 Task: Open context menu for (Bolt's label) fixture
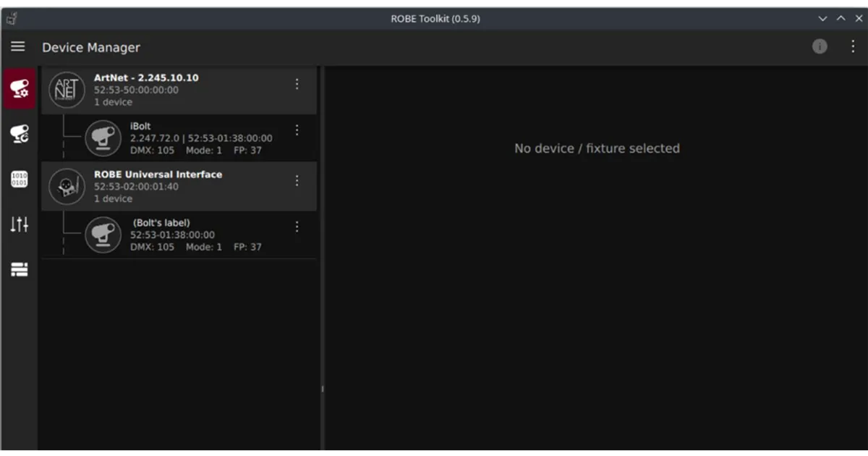(x=297, y=227)
